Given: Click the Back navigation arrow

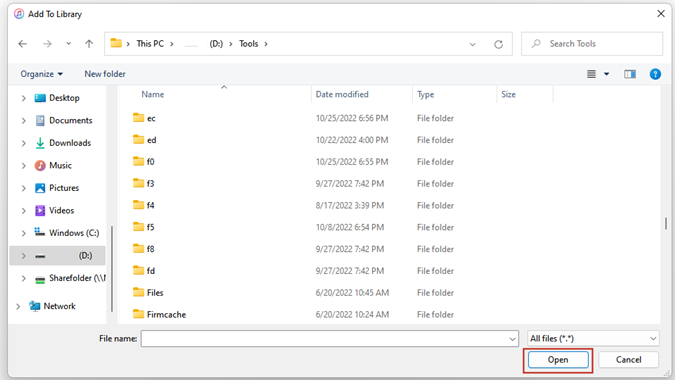Looking at the screenshot, I should click(22, 43).
